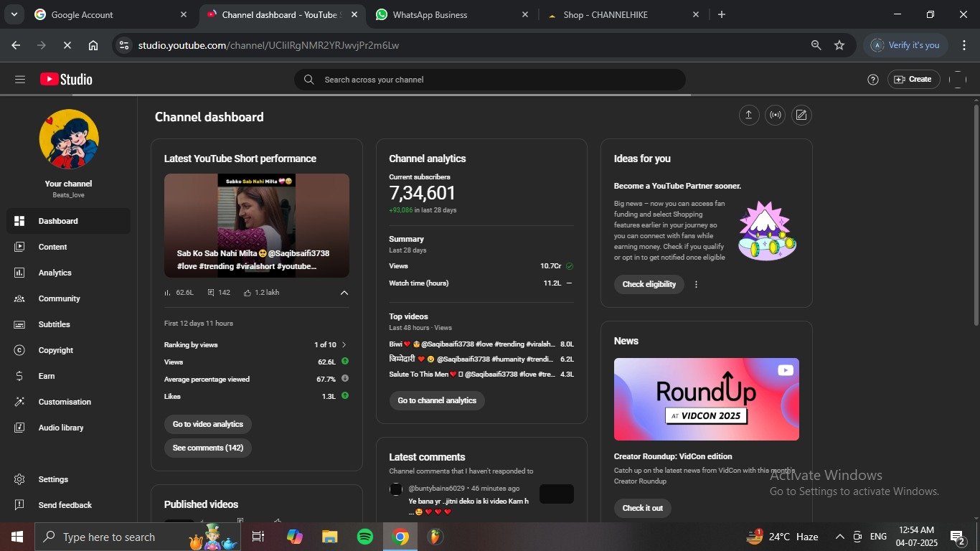Bookmark this page with star icon
980x551 pixels.
pos(839,45)
